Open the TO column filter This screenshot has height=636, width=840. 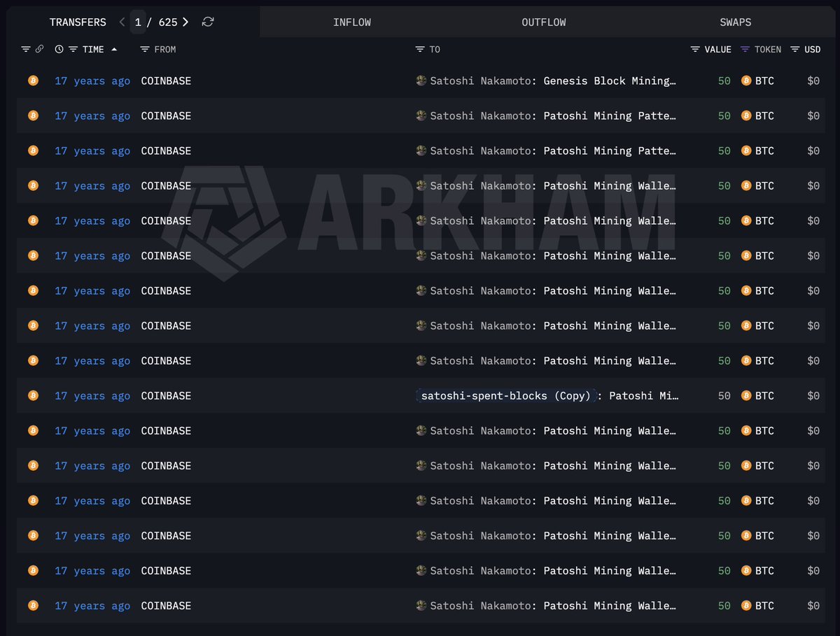coord(420,49)
